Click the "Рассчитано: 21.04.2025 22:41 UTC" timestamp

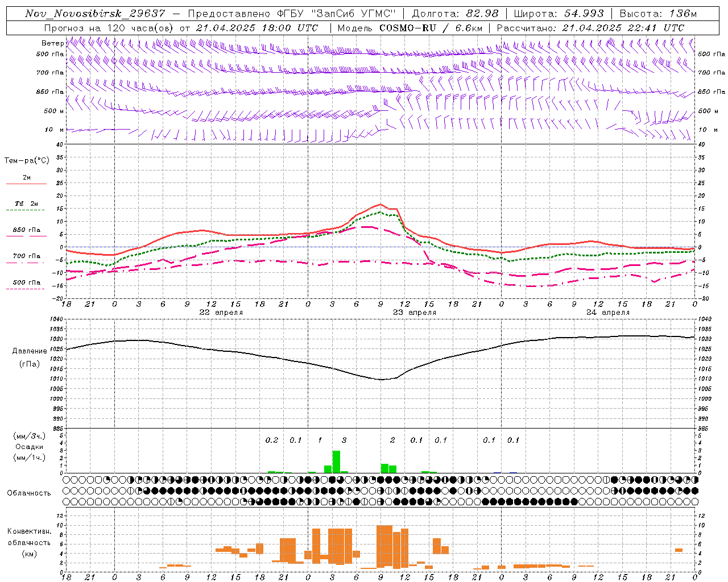coord(590,28)
